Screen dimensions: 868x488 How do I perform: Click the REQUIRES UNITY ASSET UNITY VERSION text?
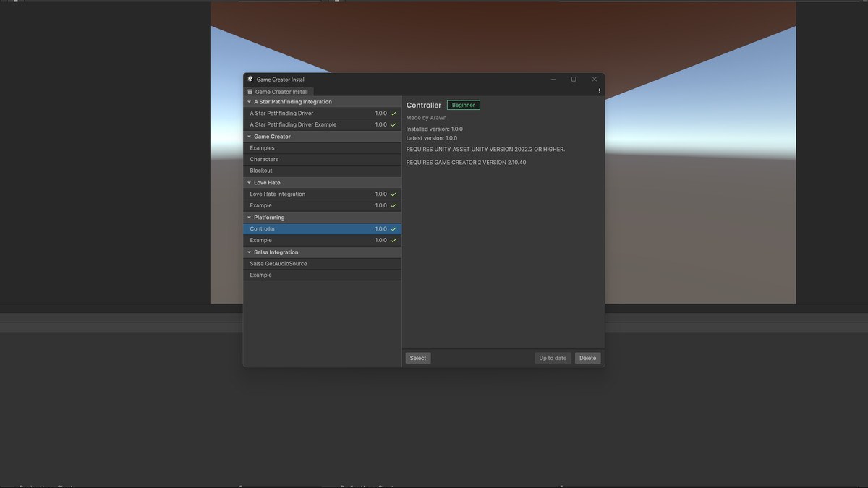pyautogui.click(x=486, y=150)
